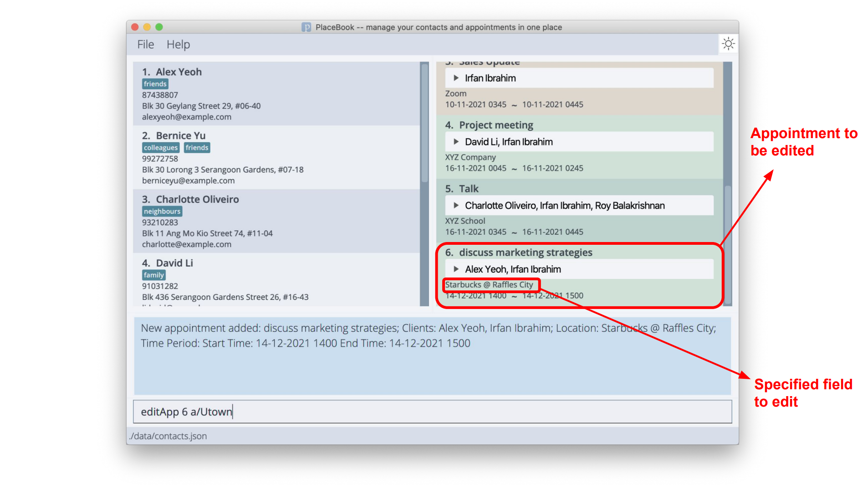
Task: Select the Bernice Yu contact name
Action: 181,136
